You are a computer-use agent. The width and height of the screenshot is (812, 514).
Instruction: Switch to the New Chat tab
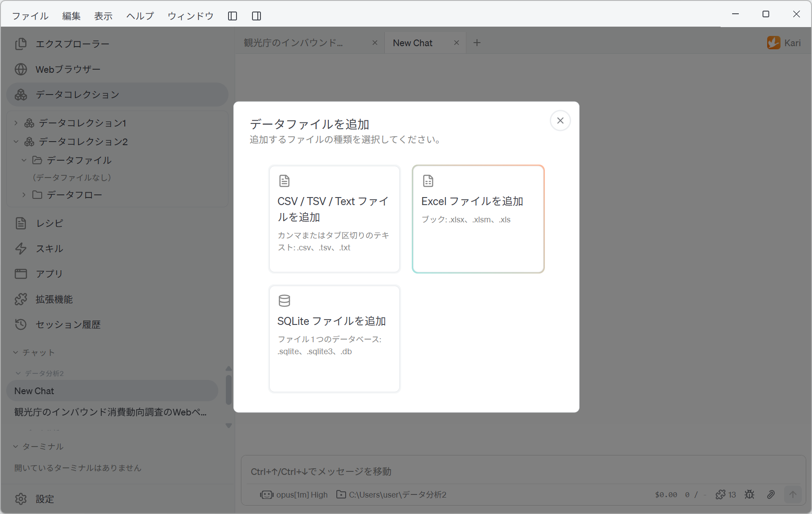[413, 43]
